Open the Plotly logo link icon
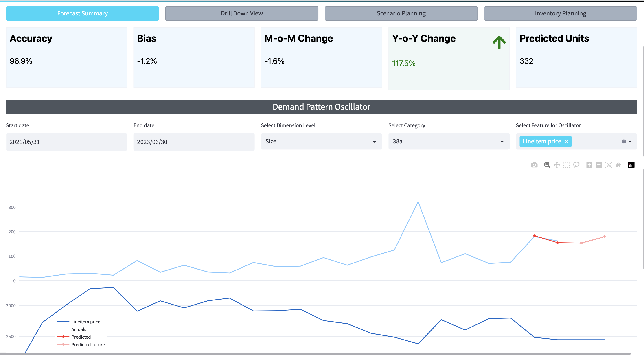 pos(631,165)
